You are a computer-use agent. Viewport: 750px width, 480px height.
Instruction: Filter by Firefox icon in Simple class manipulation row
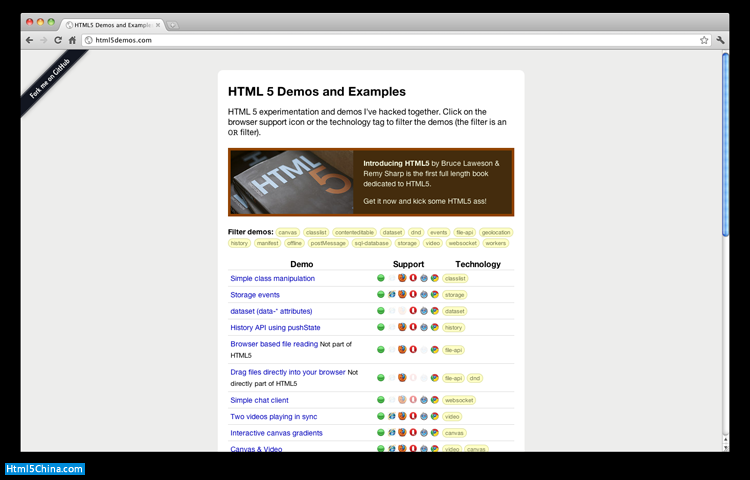coord(402,278)
